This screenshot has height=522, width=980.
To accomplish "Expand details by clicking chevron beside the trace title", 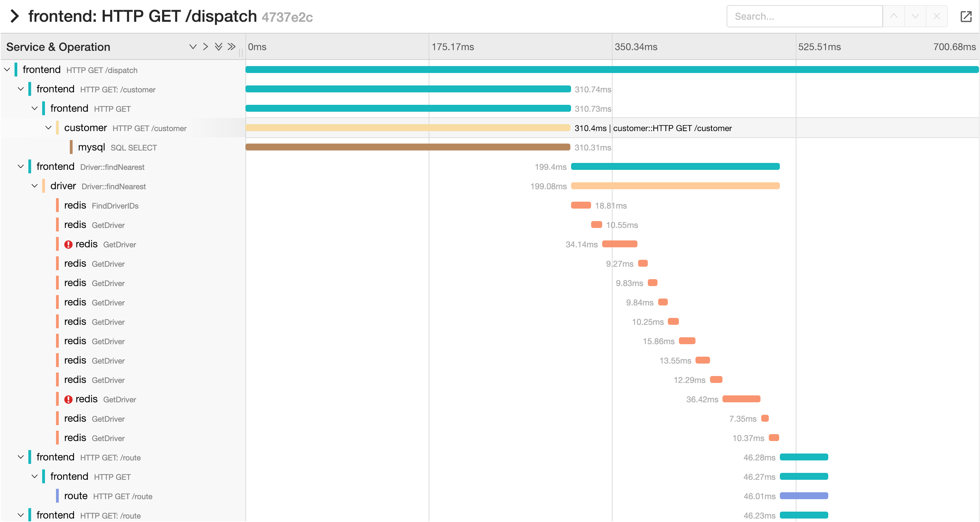I will [14, 16].
